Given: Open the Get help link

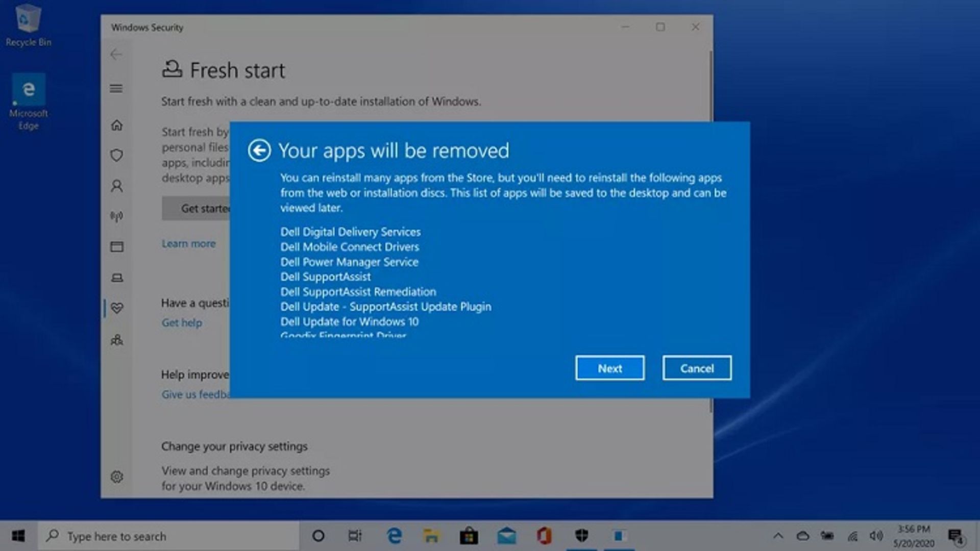Looking at the screenshot, I should click(x=182, y=323).
